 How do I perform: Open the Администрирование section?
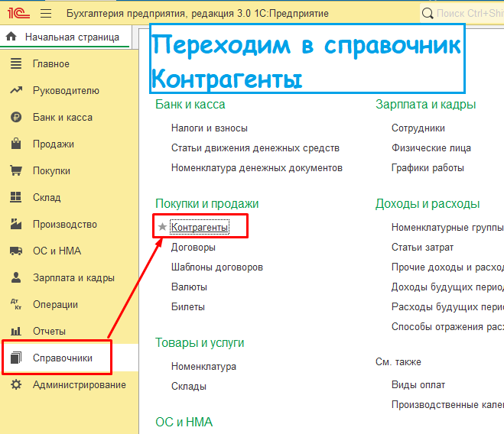[x=80, y=384]
